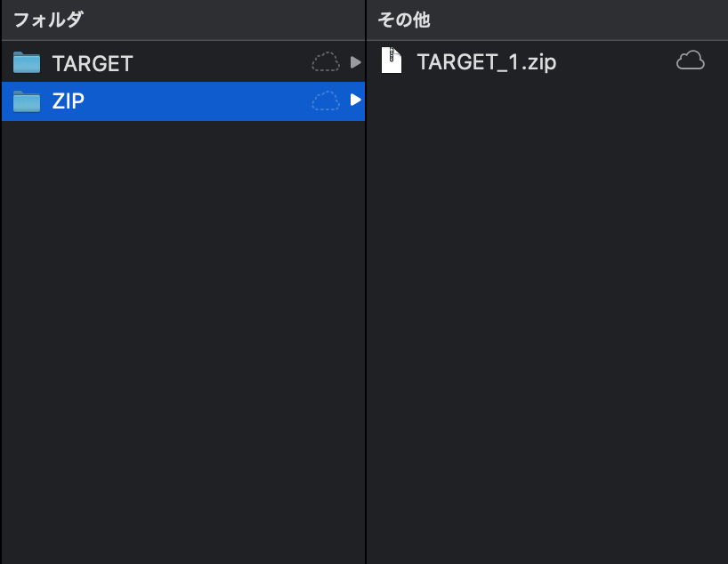The height and width of the screenshot is (564, 728).
Task: Select the TARGET folder name
Action: (x=93, y=63)
